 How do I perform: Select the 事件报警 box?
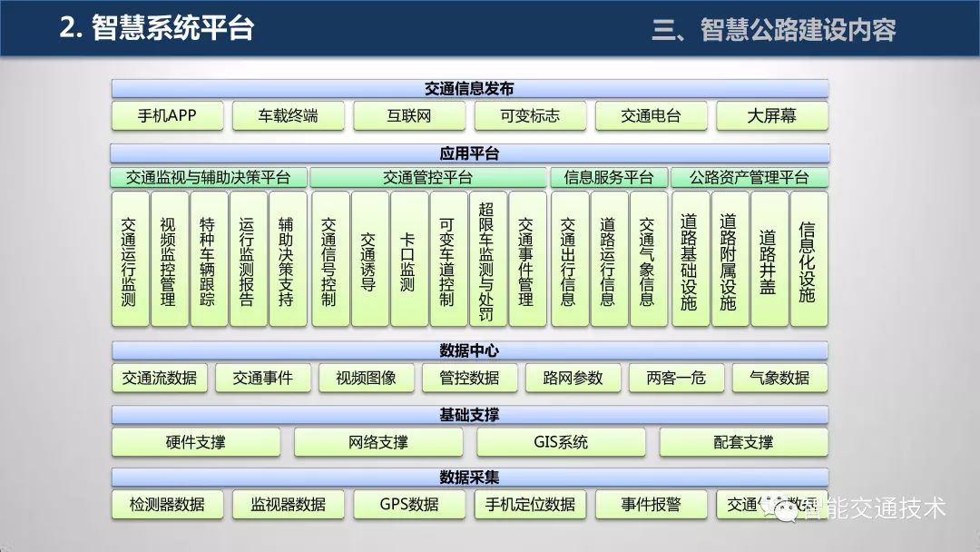point(652,505)
